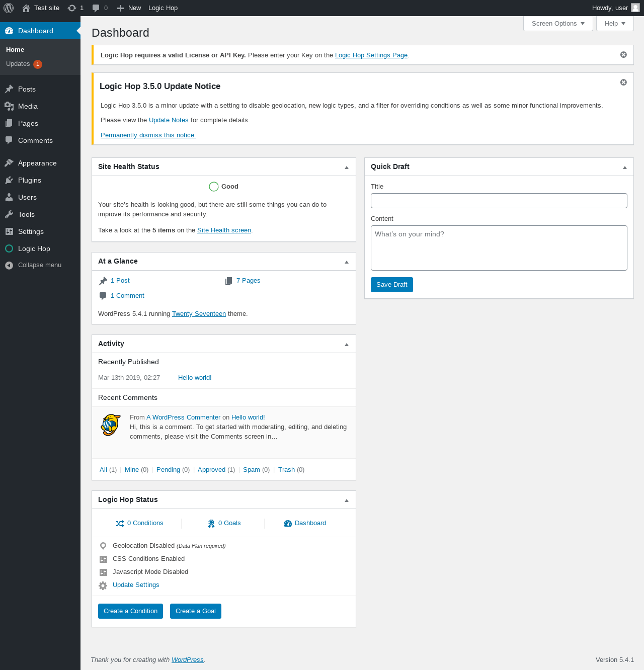Screen dimensions: 644x670
Task: Click the gauge icon in Logic Hop Status
Action: tap(288, 524)
